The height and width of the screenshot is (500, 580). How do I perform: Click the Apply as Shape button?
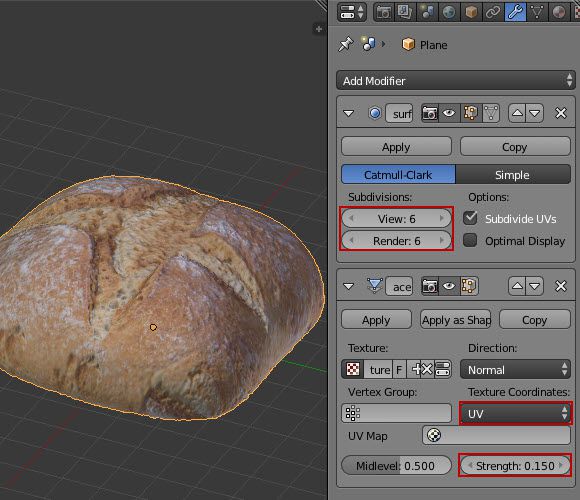tap(456, 320)
